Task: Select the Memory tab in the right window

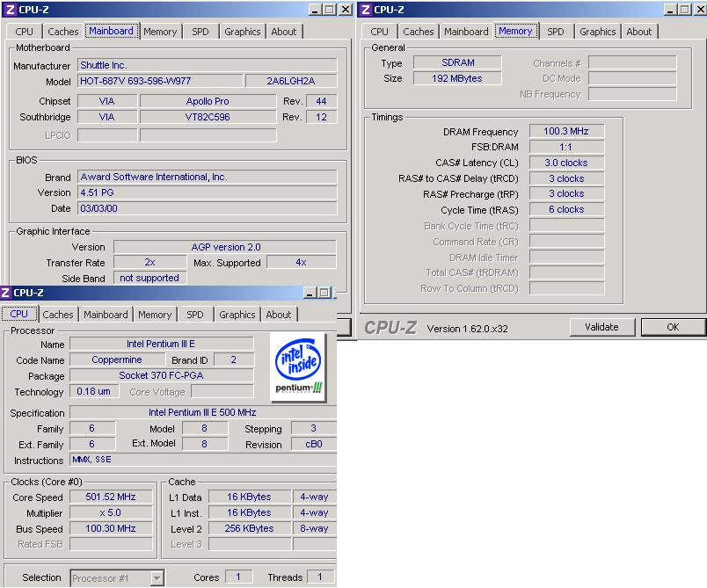Action: [516, 31]
